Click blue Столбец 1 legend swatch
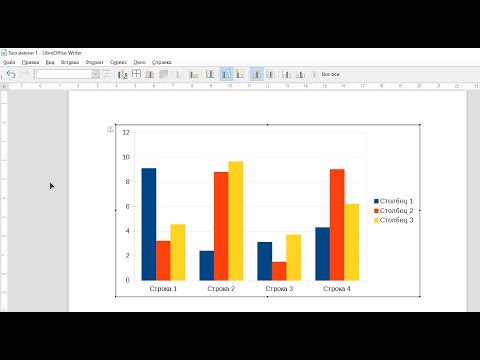 376,201
